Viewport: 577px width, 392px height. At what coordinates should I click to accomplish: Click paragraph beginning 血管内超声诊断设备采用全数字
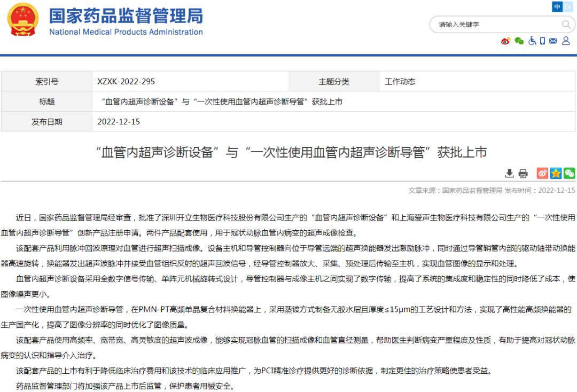coord(288,286)
